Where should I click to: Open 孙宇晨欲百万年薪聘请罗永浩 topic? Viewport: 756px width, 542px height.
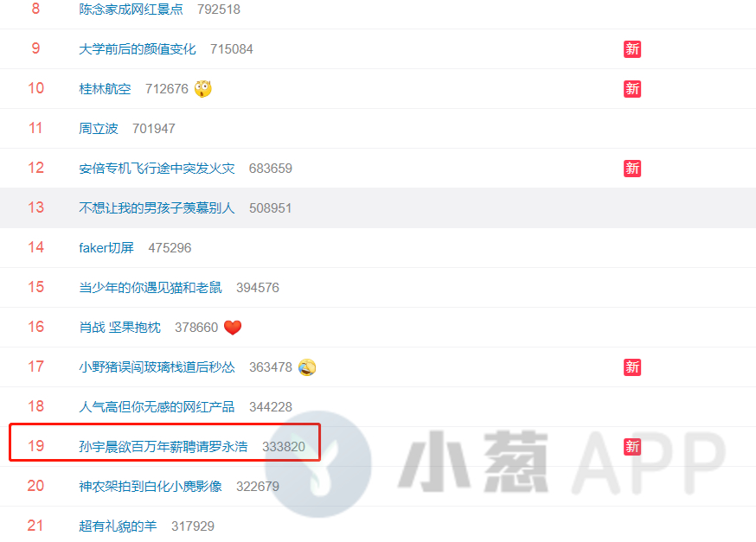(163, 447)
